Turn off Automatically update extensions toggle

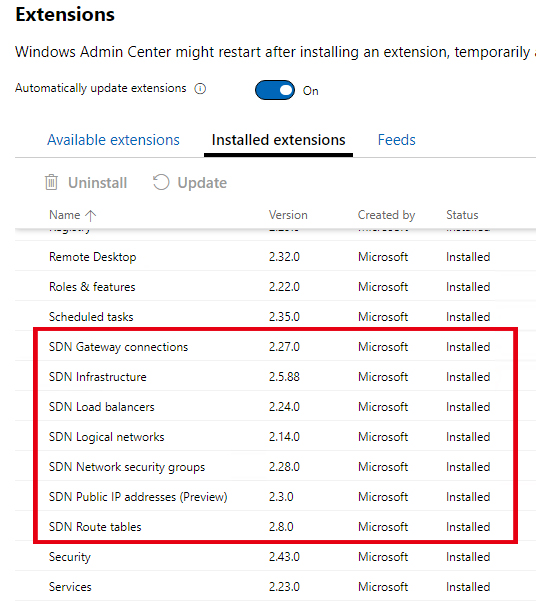(275, 90)
